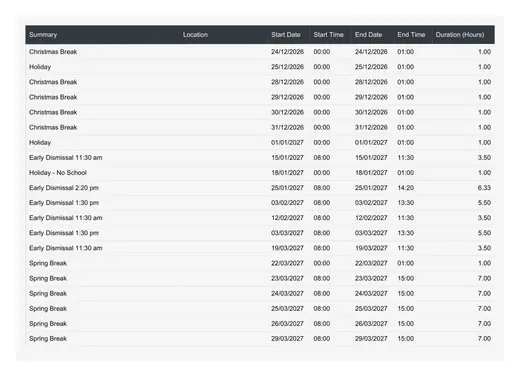Click end date 18/01/2027
520x368 pixels.
(371, 173)
